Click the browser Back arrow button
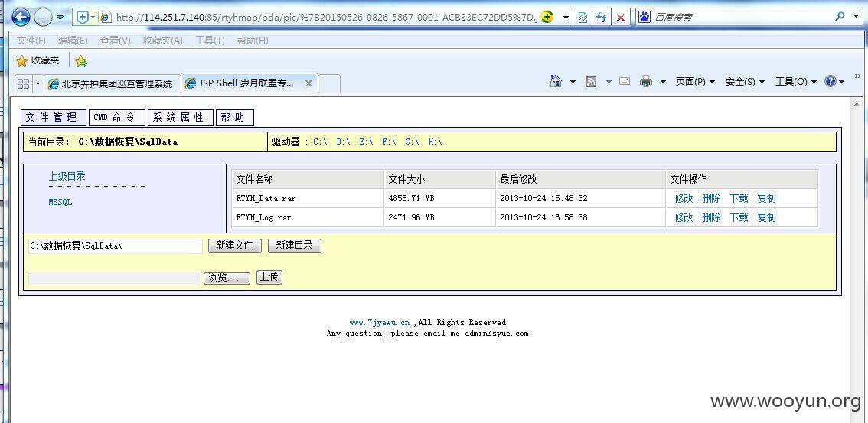This screenshot has height=423, width=868. pos(21,18)
